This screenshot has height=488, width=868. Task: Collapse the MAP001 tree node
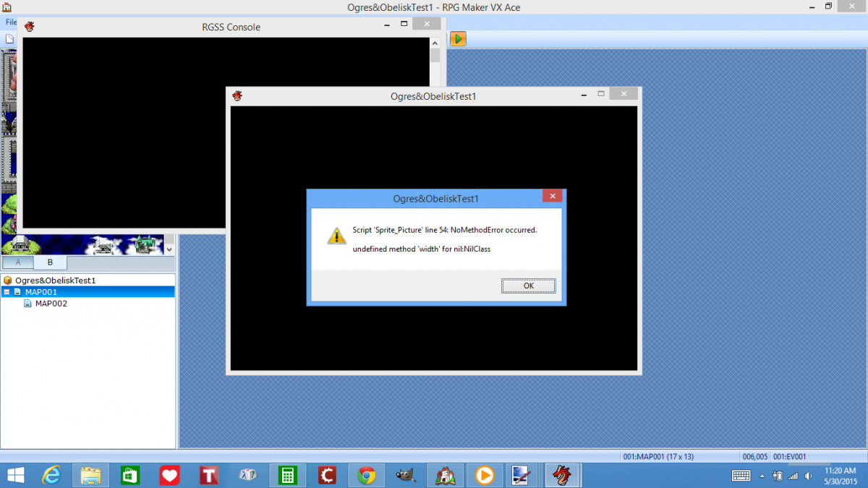click(x=7, y=292)
